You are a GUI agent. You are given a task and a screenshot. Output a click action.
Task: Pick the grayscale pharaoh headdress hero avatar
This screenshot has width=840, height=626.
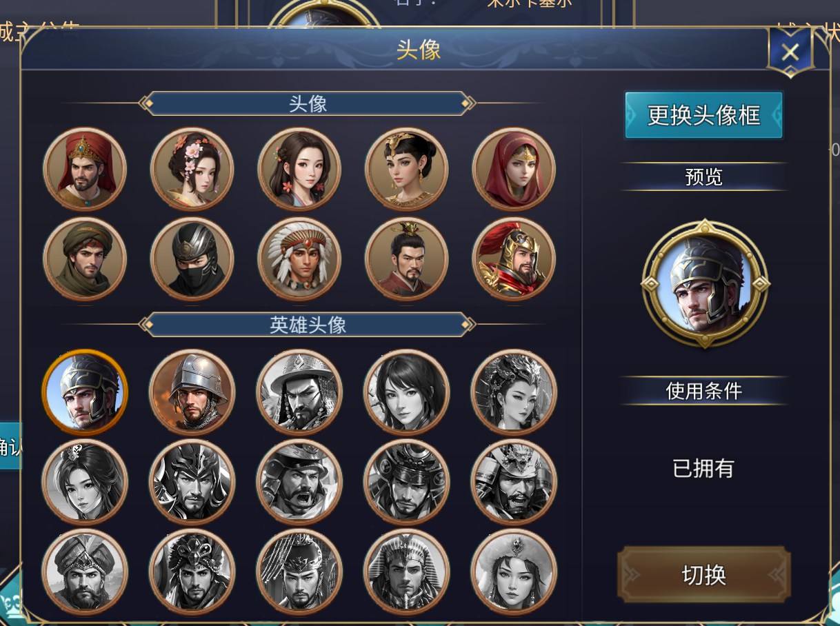click(x=407, y=572)
